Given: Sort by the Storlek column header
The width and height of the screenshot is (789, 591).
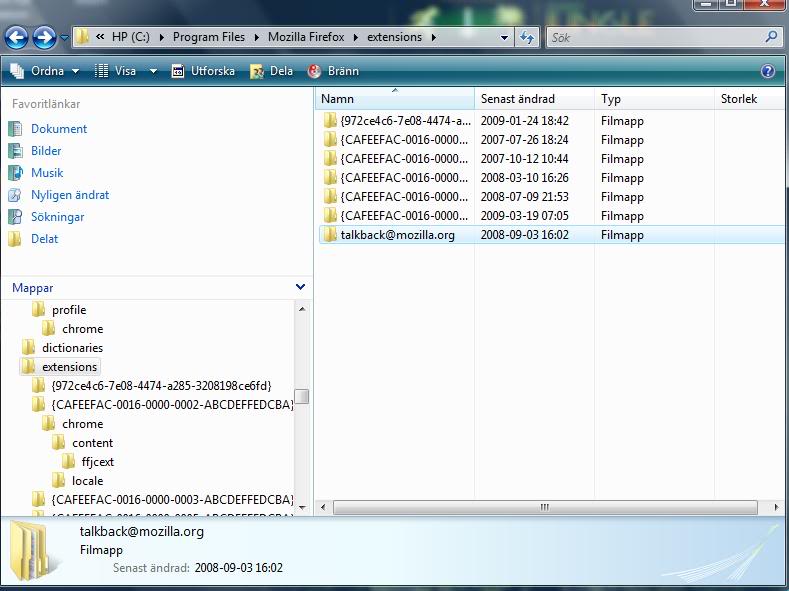Looking at the screenshot, I should click(x=750, y=99).
